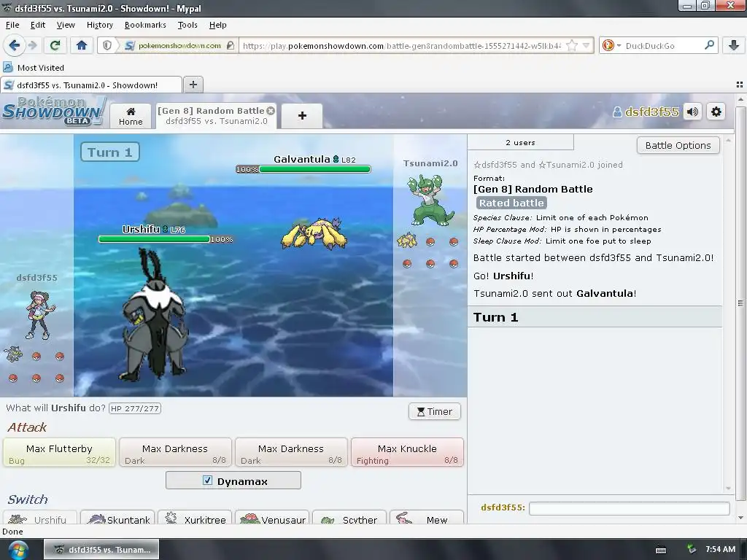The image size is (747, 560).
Task: Open the File menu
Action: [x=12, y=25]
